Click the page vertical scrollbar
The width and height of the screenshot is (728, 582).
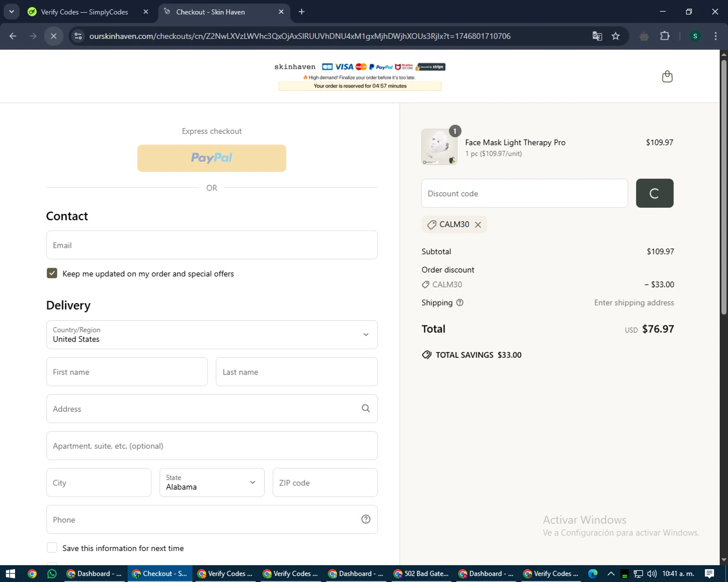pos(724,187)
